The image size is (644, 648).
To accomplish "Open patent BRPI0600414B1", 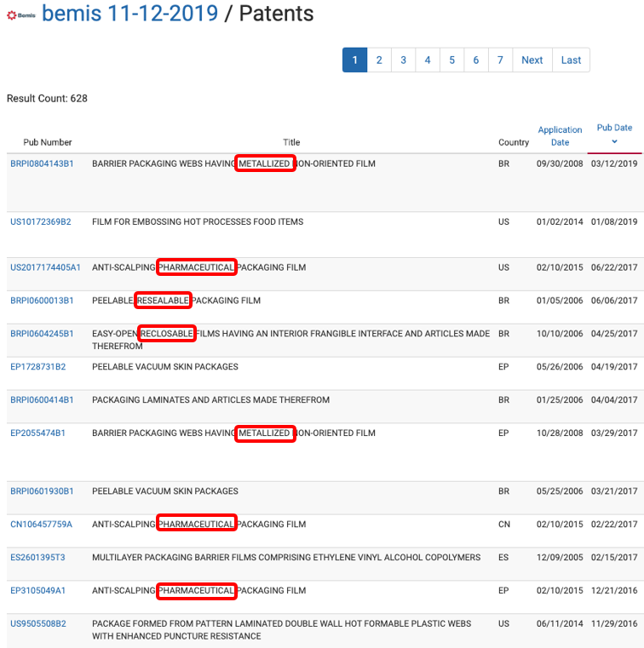I will click(x=42, y=399).
